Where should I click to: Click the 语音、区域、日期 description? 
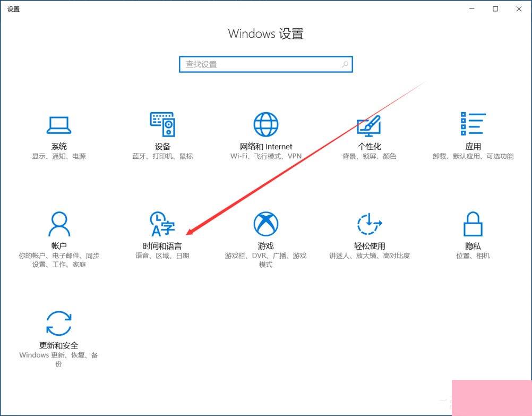click(x=162, y=256)
